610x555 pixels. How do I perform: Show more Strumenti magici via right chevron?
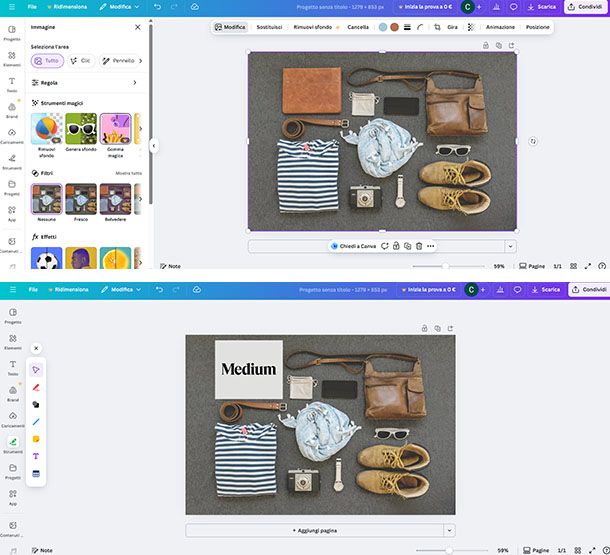140,129
